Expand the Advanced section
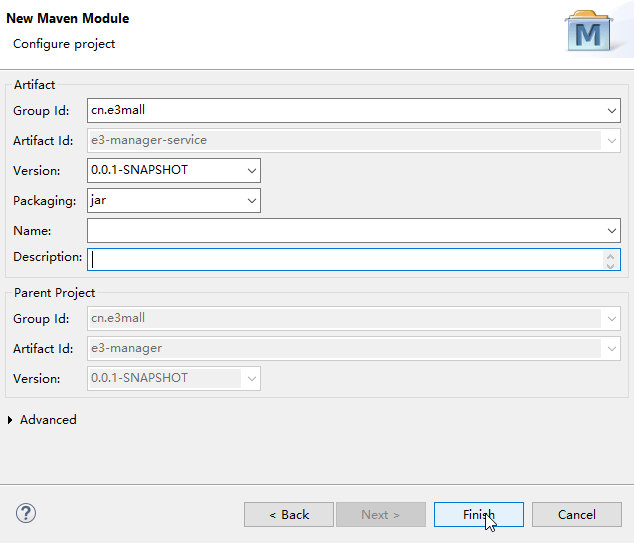 point(11,420)
